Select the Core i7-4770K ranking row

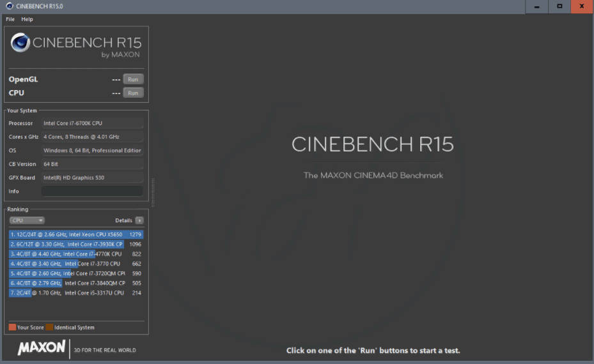[76, 254]
